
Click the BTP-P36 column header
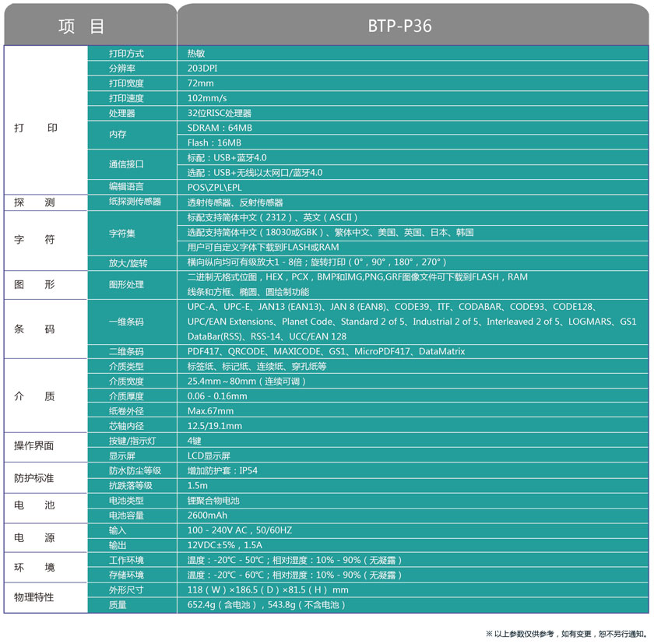[399, 26]
